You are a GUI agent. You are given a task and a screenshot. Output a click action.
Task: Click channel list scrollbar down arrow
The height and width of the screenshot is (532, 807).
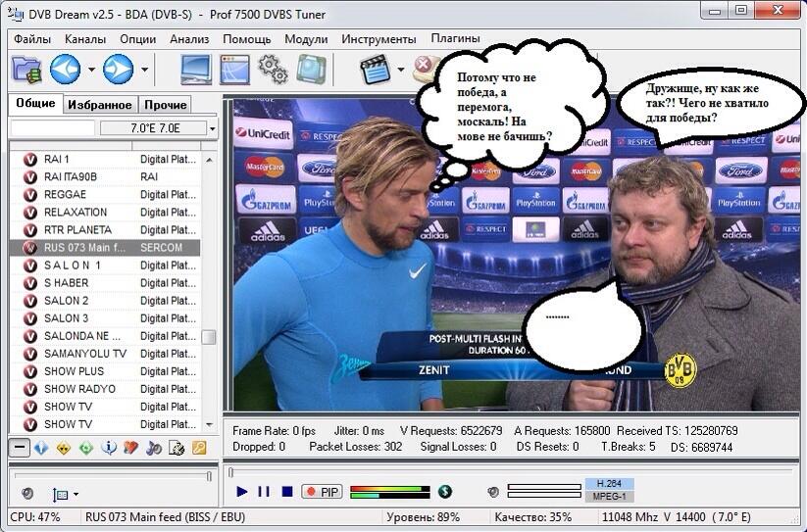210,424
